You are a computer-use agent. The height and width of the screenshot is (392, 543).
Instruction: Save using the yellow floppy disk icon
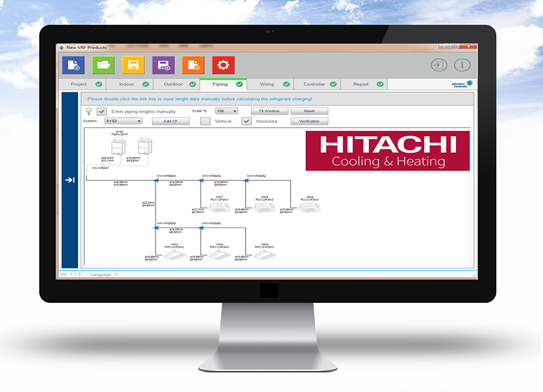(133, 65)
